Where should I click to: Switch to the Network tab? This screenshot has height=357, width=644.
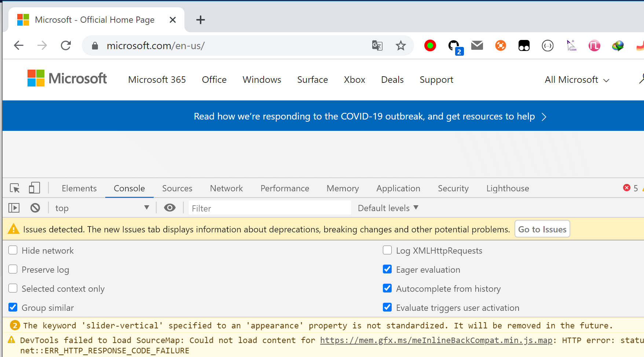coord(226,188)
